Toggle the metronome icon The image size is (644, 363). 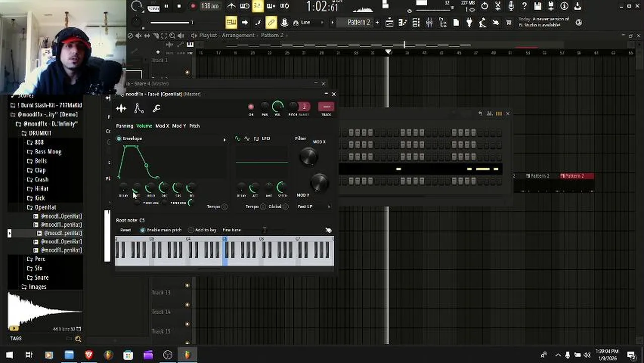[231, 7]
